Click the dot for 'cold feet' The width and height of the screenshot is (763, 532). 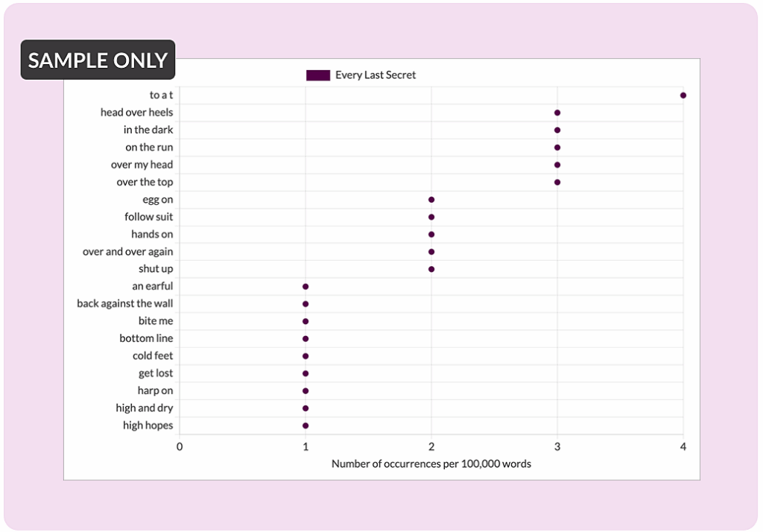click(305, 356)
